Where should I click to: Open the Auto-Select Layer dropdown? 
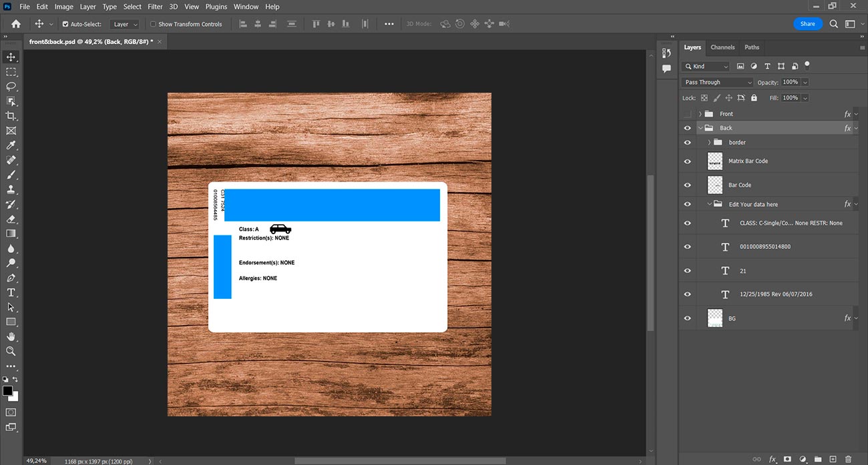tap(125, 24)
